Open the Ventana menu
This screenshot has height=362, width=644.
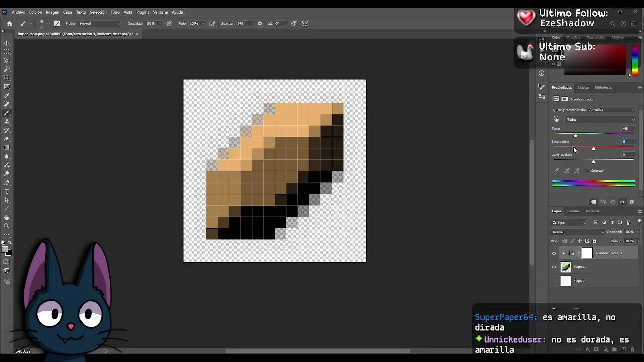(x=160, y=12)
